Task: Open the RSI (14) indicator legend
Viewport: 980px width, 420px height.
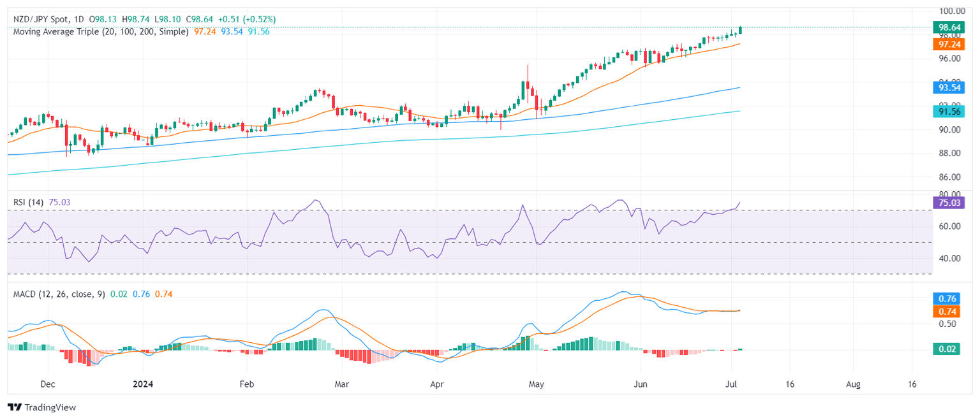Action: coord(29,203)
